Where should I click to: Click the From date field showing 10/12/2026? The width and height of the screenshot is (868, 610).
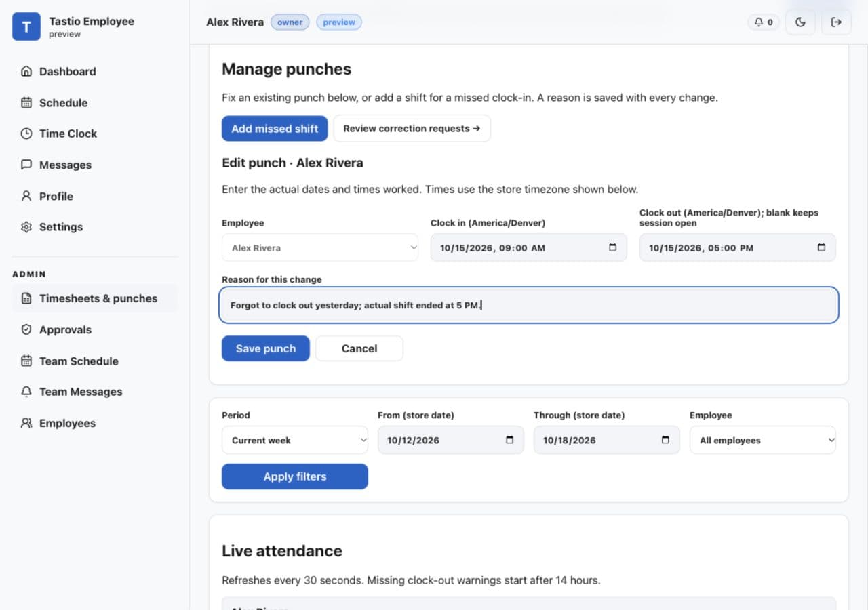click(451, 440)
